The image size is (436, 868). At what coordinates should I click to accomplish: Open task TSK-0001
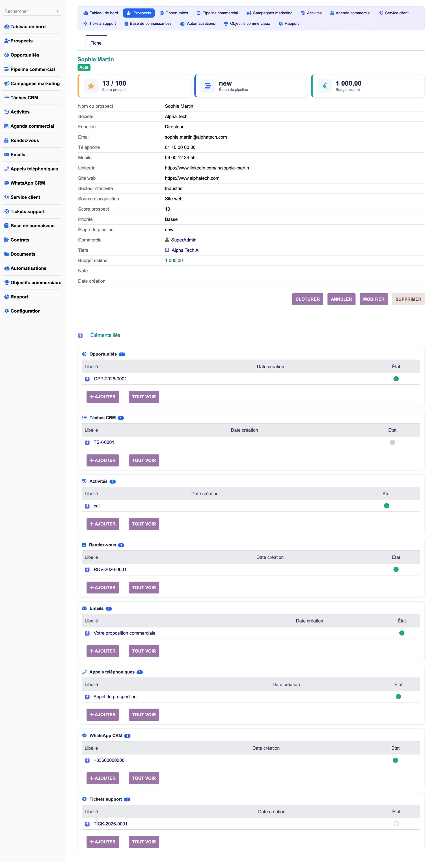[x=104, y=443]
